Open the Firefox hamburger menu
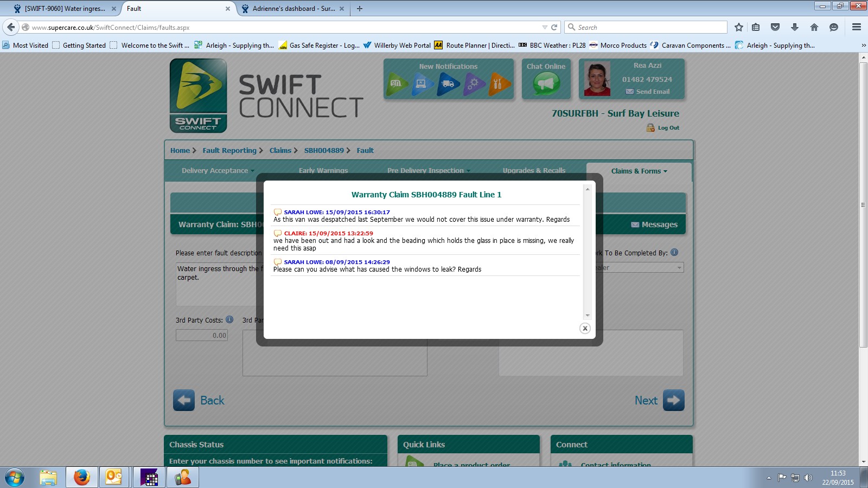 (x=857, y=27)
